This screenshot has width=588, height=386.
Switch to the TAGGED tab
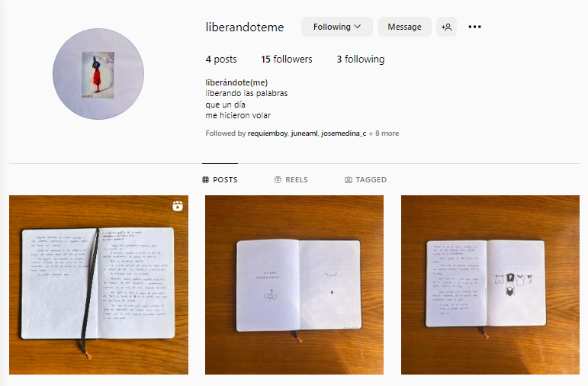click(x=365, y=180)
